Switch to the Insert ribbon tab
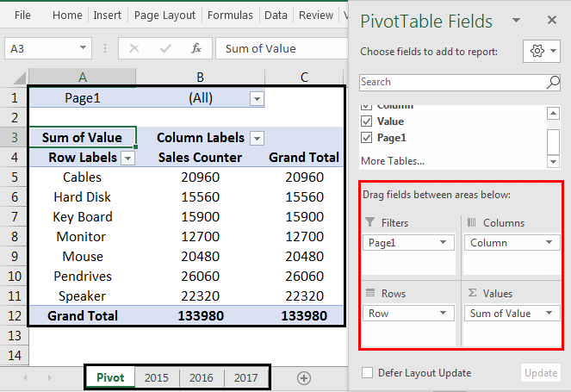This screenshot has width=571, height=392. pyautogui.click(x=107, y=16)
